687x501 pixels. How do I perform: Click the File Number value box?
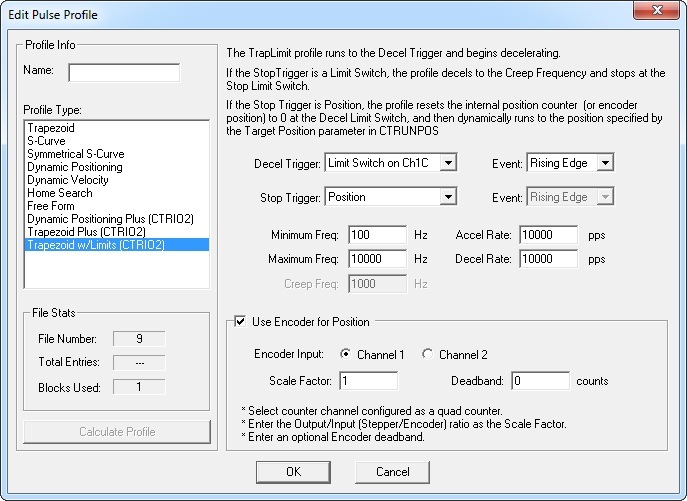pyautogui.click(x=139, y=339)
